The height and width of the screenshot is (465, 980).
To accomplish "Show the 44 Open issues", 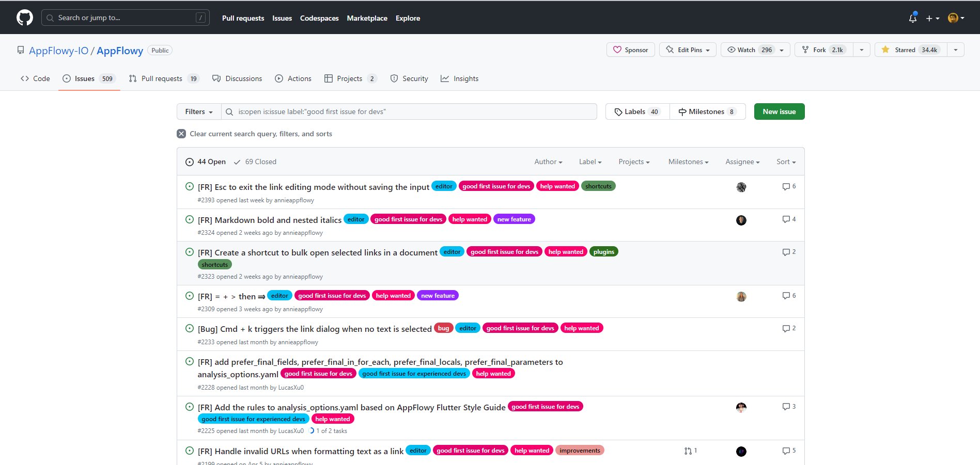I will (206, 162).
